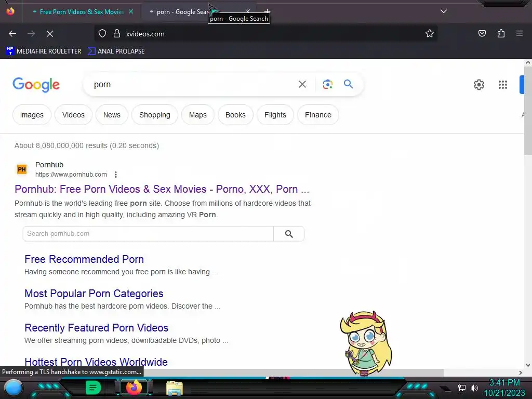532x399 pixels.
Task: Filter results by Maps
Action: 198,115
